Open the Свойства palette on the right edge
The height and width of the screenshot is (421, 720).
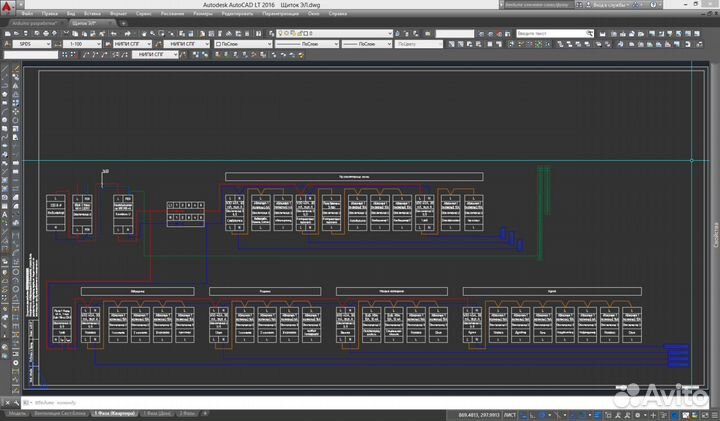point(715,240)
